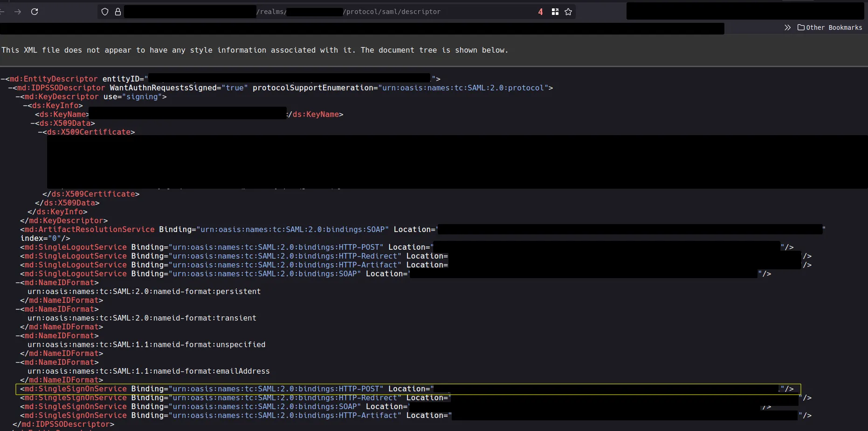Collapse the md:IDPSSODescriptor element
The image size is (868, 431).
pyautogui.click(x=10, y=88)
